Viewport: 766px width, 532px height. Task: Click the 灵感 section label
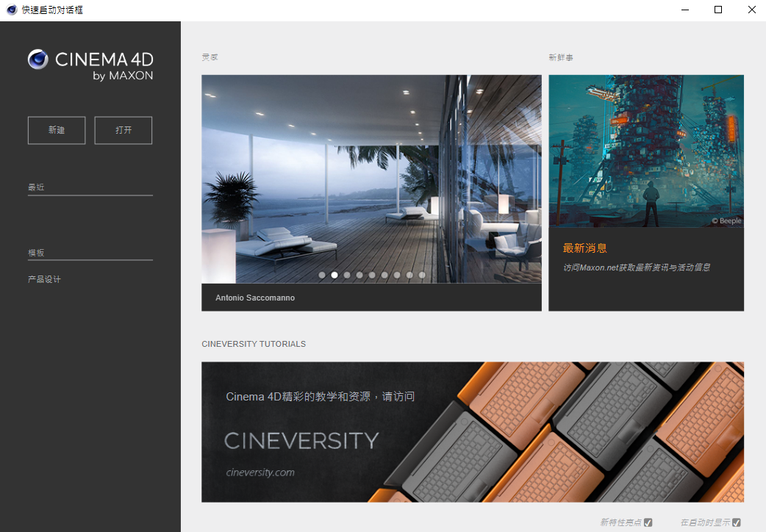[x=210, y=57]
